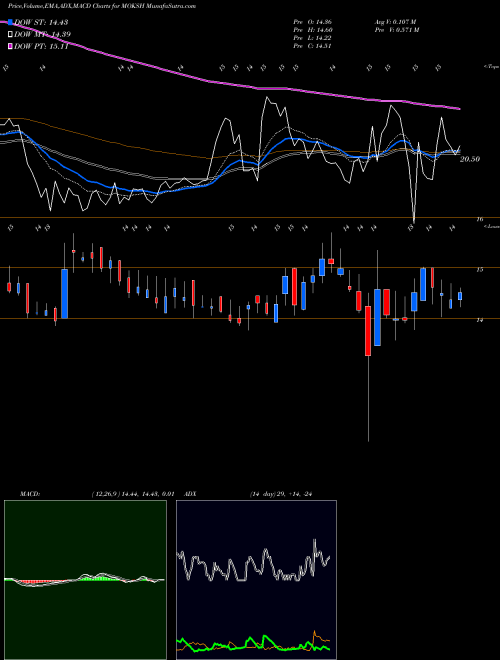Click the blue DOW ST legend swatch

click(x=10, y=22)
